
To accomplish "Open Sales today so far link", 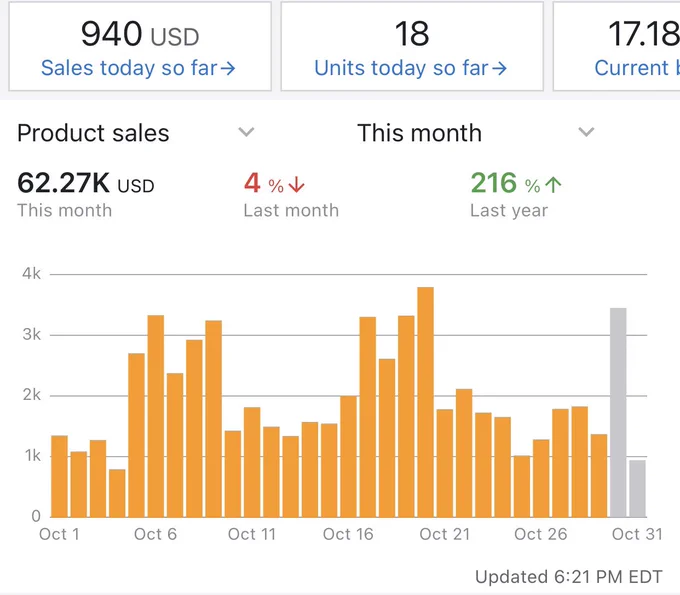I will pos(138,68).
